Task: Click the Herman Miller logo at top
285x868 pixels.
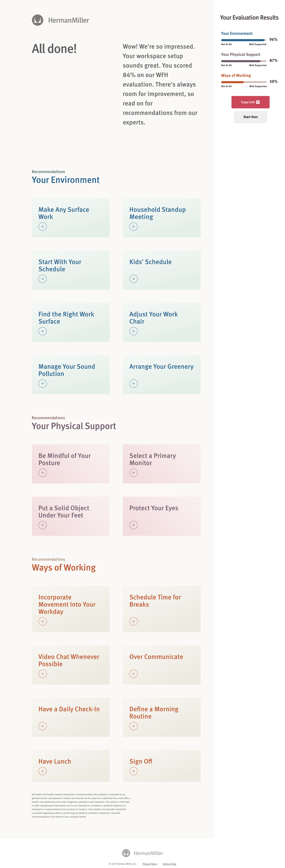Action: coord(61,20)
